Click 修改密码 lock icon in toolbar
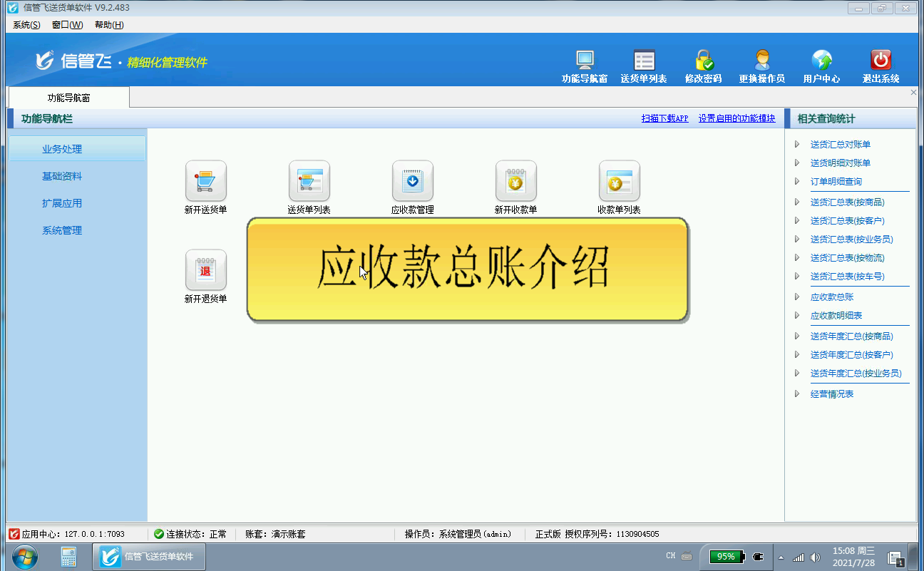924x571 pixels. pyautogui.click(x=704, y=61)
